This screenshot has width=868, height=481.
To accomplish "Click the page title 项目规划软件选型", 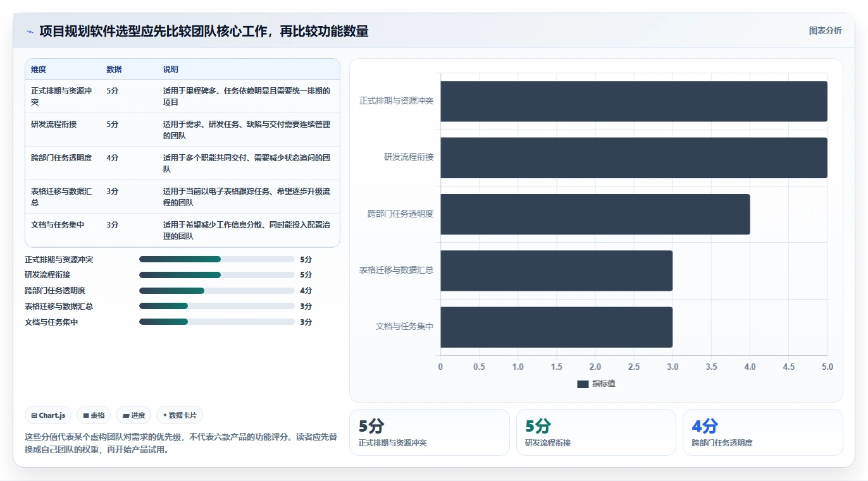I will tap(204, 31).
